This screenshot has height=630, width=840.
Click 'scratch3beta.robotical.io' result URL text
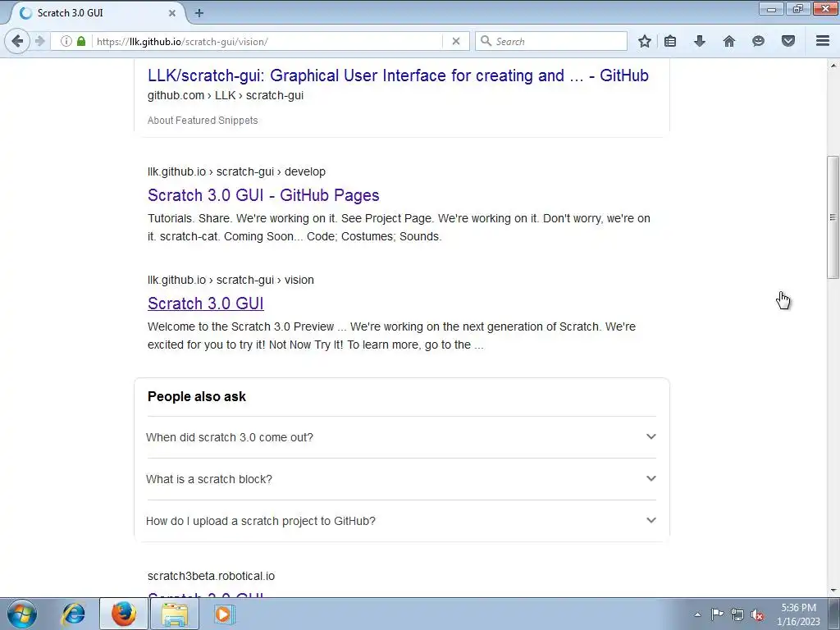click(211, 576)
